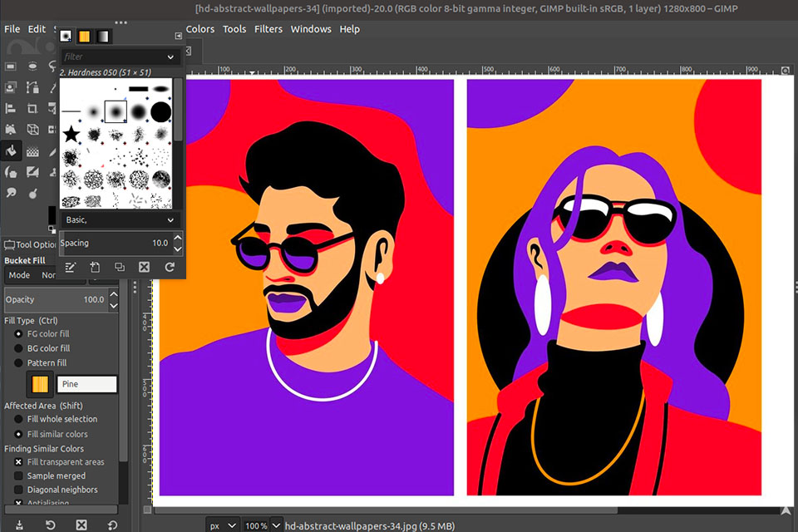The height and width of the screenshot is (532, 798).
Task: Switch to the Gradients tab
Action: click(103, 36)
